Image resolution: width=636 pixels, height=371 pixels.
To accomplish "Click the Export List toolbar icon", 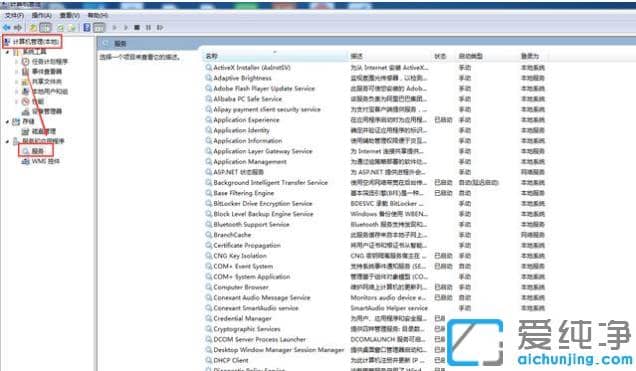I will (72, 28).
